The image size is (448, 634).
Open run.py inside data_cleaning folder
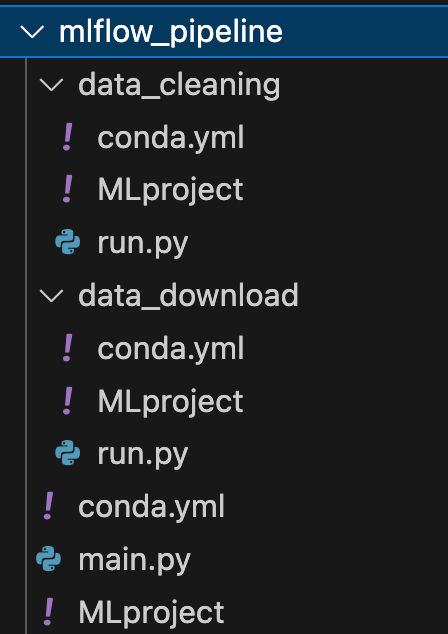tap(143, 245)
